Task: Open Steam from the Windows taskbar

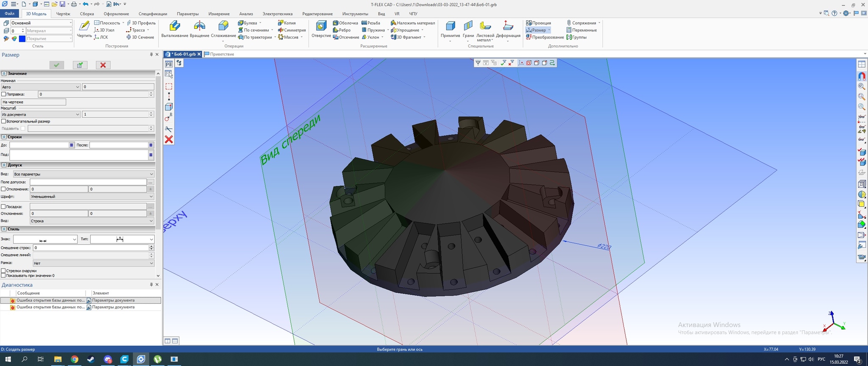Action: [91, 359]
